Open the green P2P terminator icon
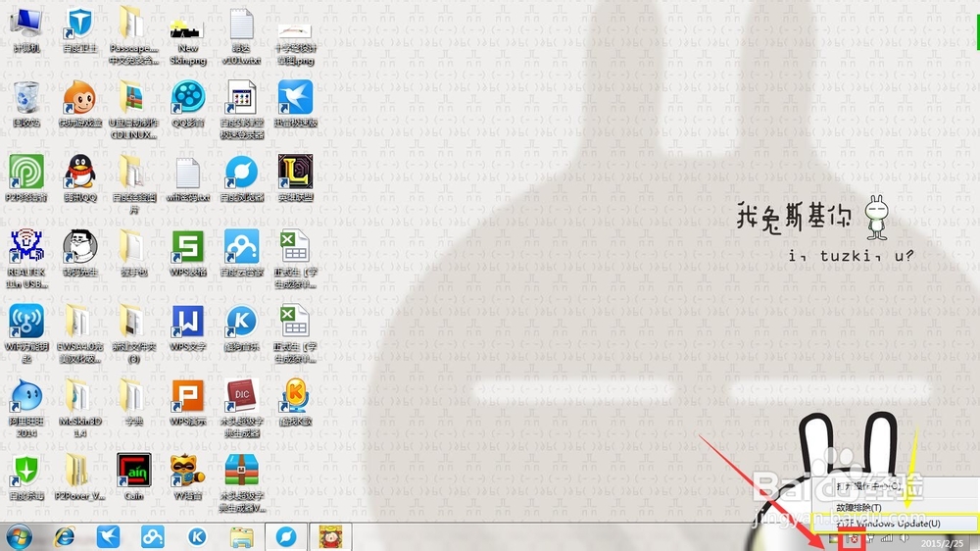Screen dimensions: 980x551 [x=26, y=178]
